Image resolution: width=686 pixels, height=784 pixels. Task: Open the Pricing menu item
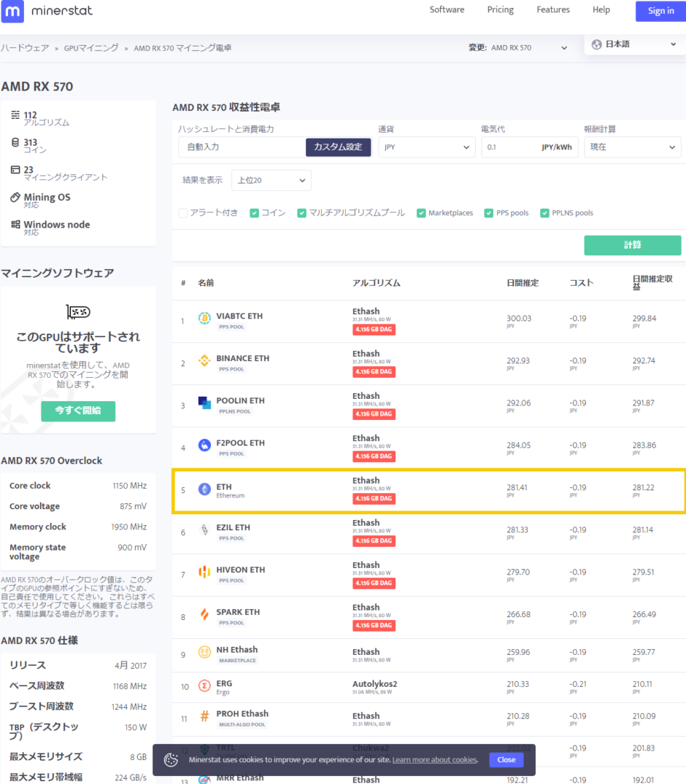coord(500,10)
